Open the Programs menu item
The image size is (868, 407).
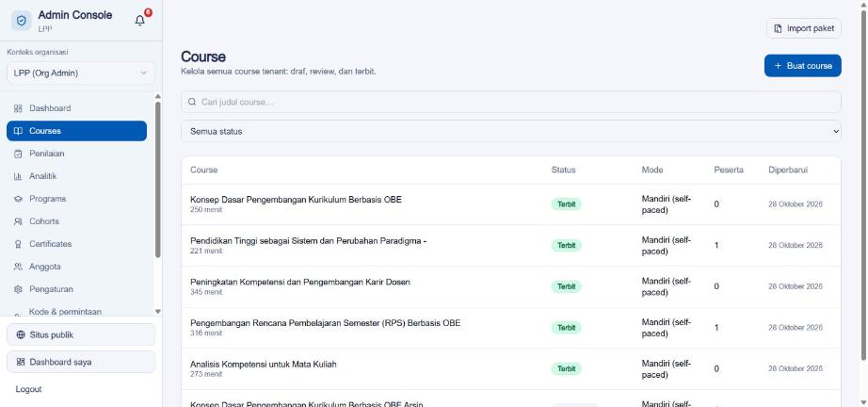click(x=76, y=199)
